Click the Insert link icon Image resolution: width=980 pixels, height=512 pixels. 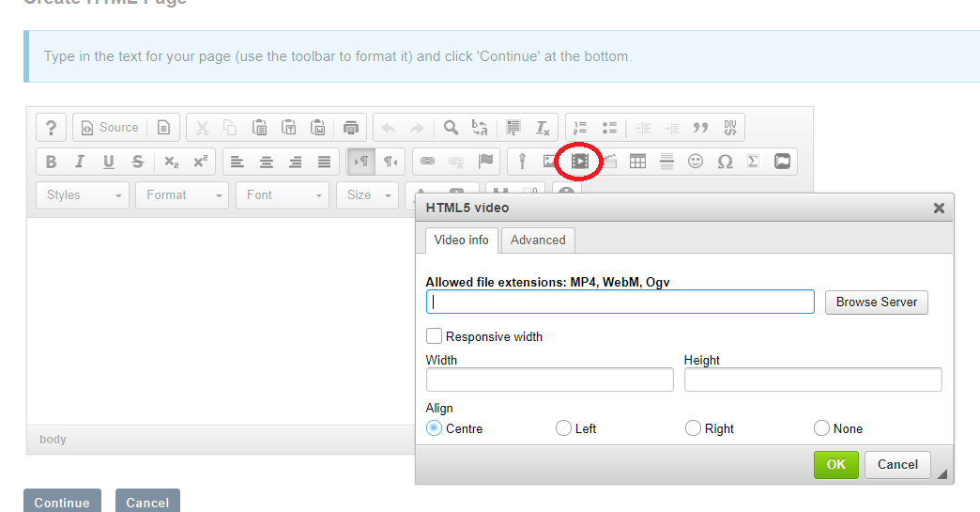tap(427, 162)
